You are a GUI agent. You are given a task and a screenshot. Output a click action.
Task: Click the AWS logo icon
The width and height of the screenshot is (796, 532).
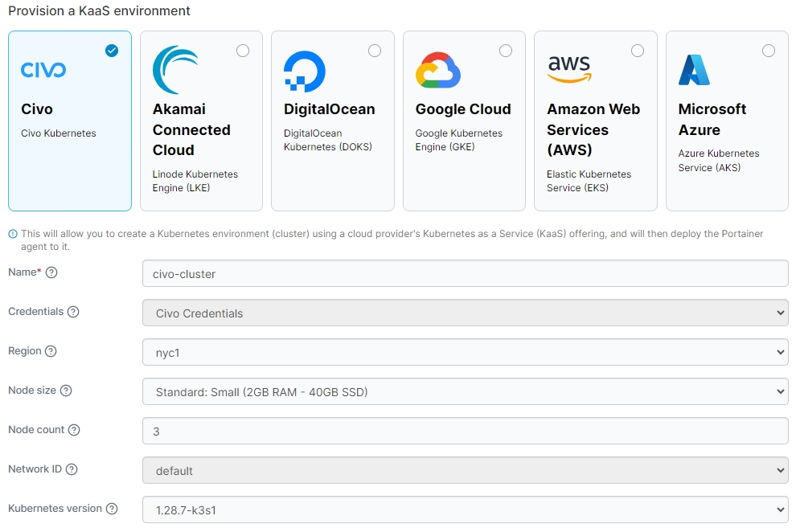(x=568, y=70)
